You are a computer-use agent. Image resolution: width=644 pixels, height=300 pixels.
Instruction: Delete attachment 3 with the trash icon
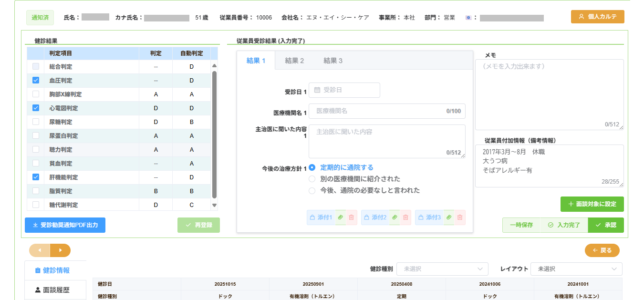point(460,217)
